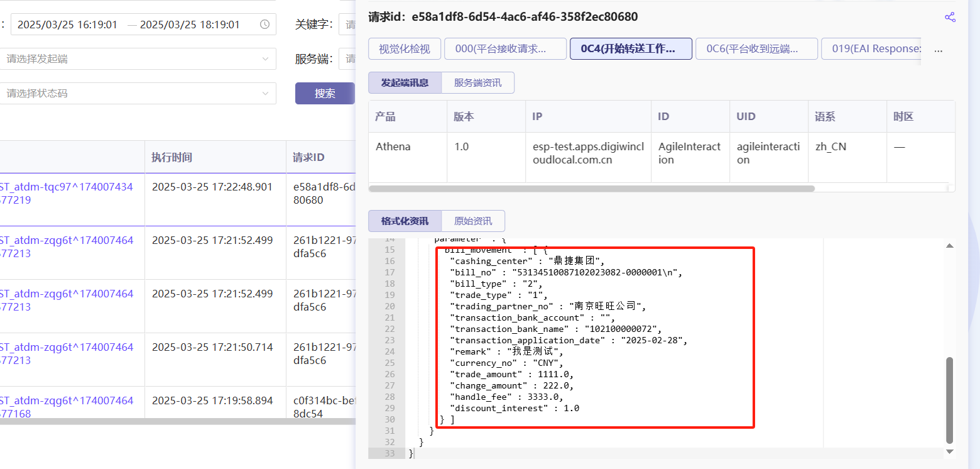Click the 版本 column header

486,117
